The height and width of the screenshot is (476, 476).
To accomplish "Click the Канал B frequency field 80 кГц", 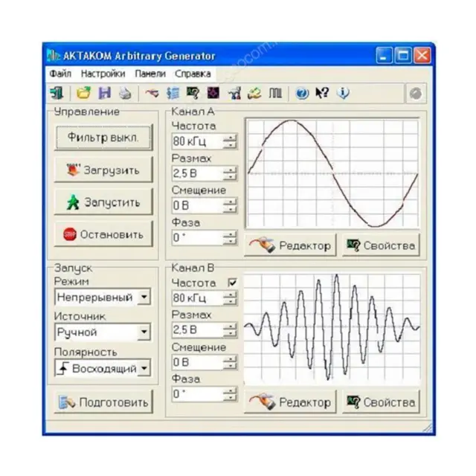I will click(197, 298).
